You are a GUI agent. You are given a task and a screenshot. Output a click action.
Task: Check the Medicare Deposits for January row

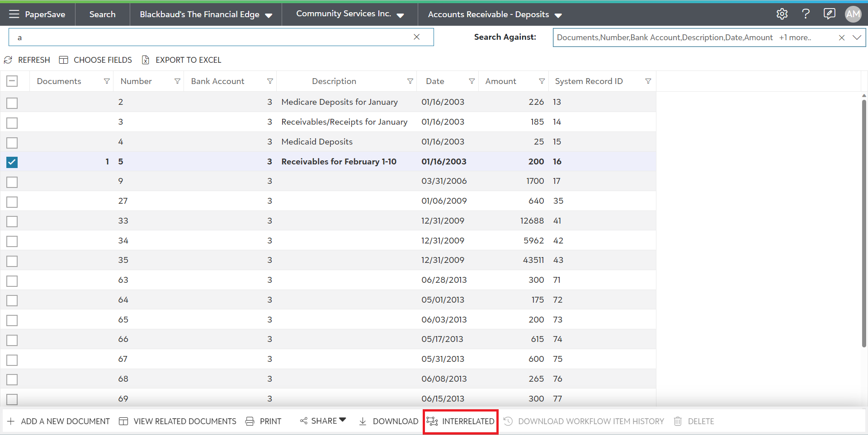coord(12,103)
